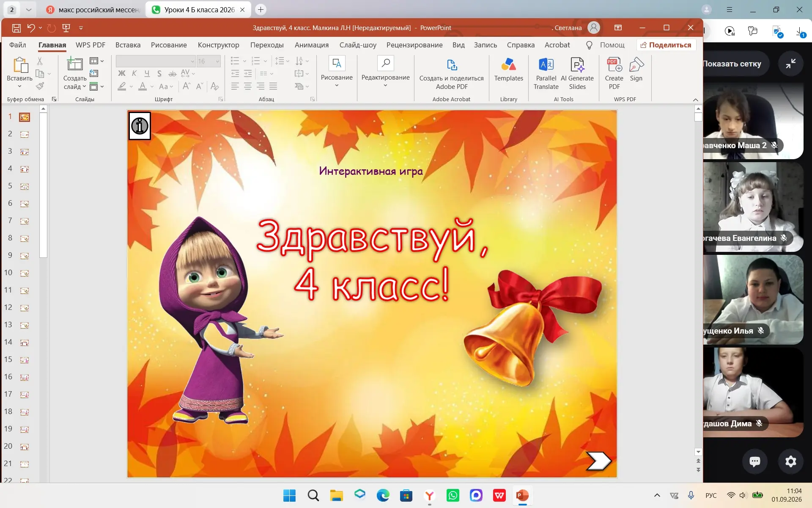Screen dimensions: 812x508
Task: Open the font size dropdown
Action: [x=218, y=61]
